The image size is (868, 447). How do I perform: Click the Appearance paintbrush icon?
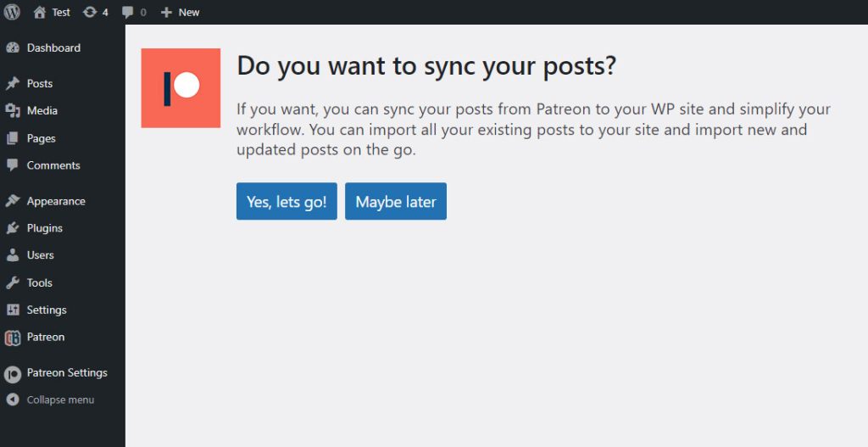(x=13, y=201)
